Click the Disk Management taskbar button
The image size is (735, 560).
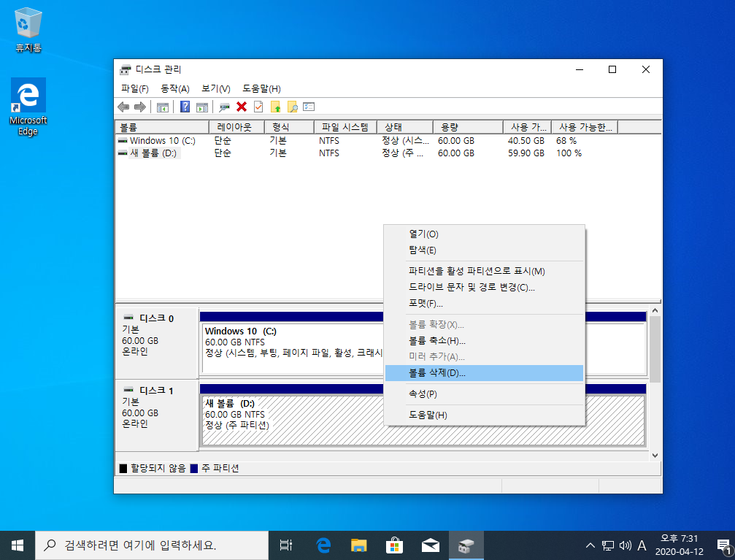466,545
